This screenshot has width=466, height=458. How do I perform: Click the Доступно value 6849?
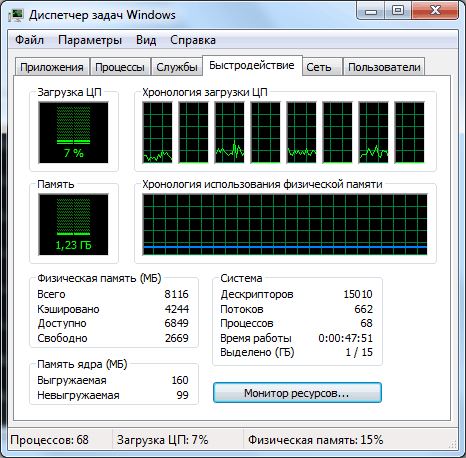(176, 323)
